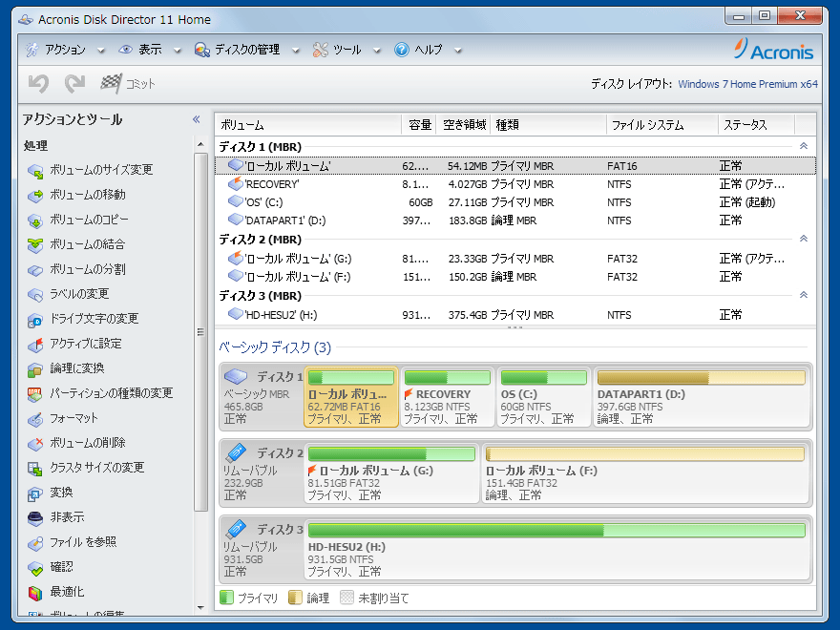Choose the ボリュームのコピー icon

coord(35,220)
